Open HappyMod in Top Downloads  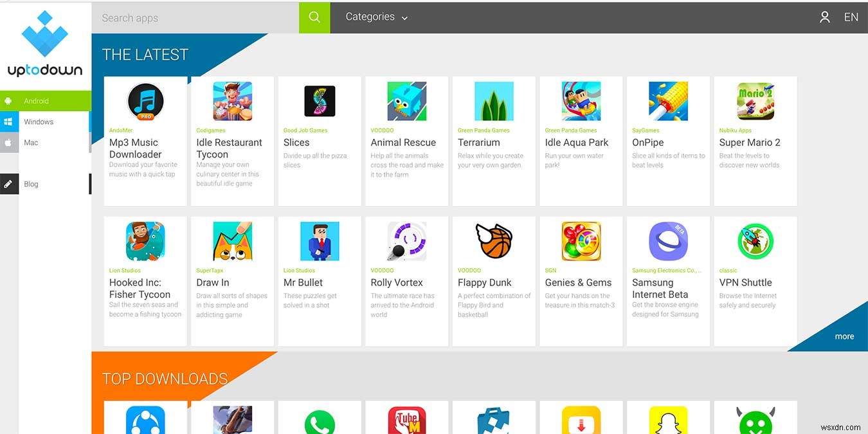point(755,421)
